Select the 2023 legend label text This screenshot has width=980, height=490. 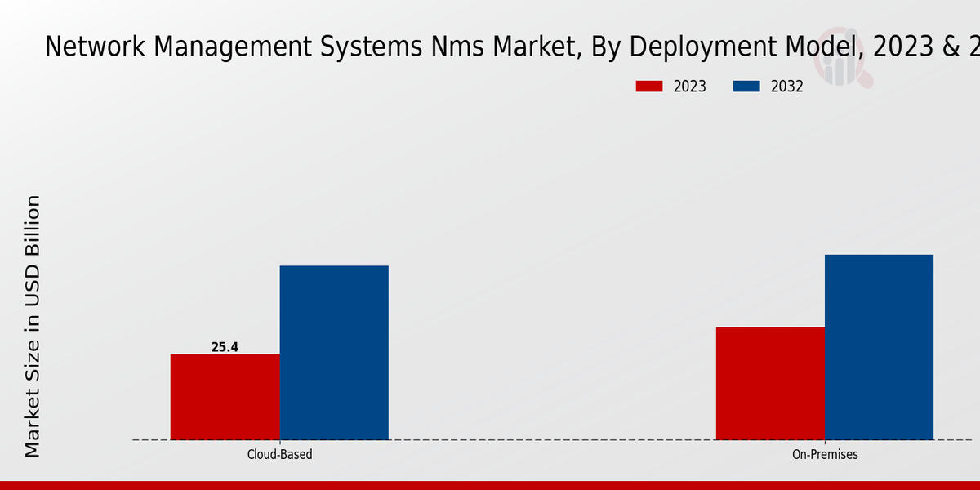click(690, 87)
